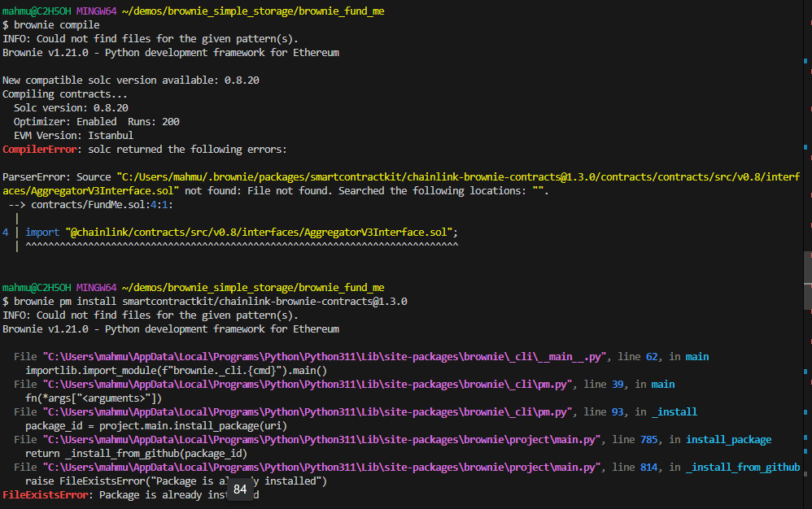812x509 pixels.
Task: Click the terminal's vertical scrollbar thumb
Action: (x=807, y=281)
